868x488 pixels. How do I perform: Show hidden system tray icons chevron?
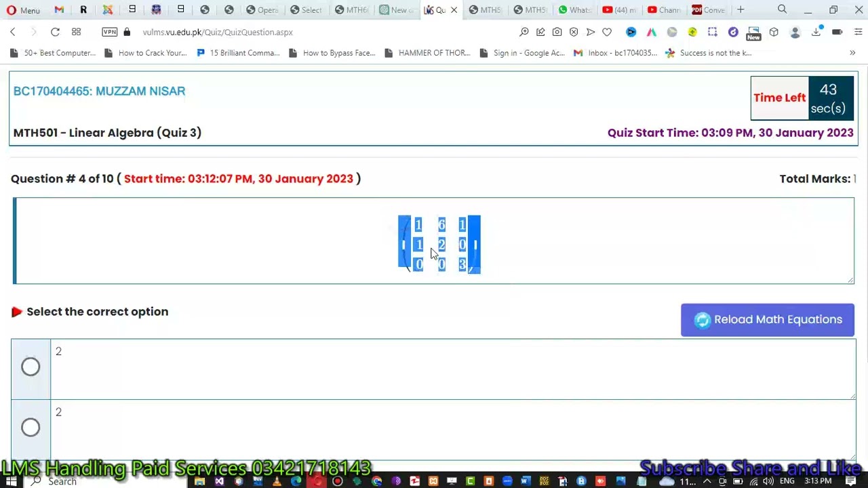coord(707,481)
